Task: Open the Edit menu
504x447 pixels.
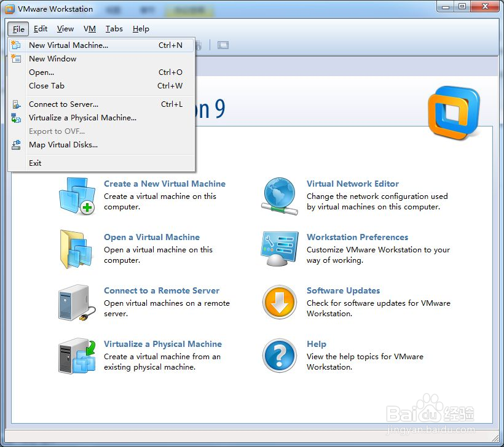Action: tap(41, 29)
